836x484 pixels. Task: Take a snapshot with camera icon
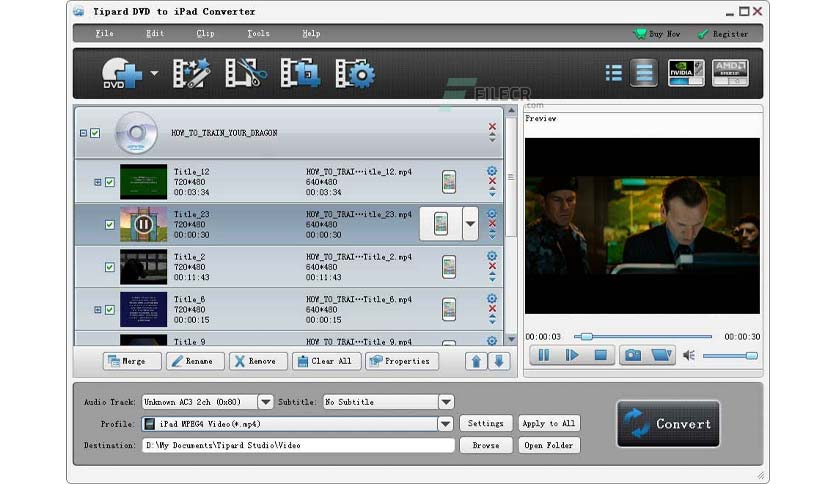(633, 355)
